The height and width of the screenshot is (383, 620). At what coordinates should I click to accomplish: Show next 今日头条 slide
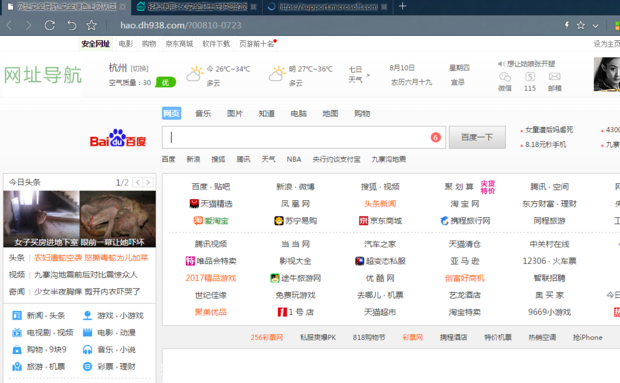pos(148,182)
